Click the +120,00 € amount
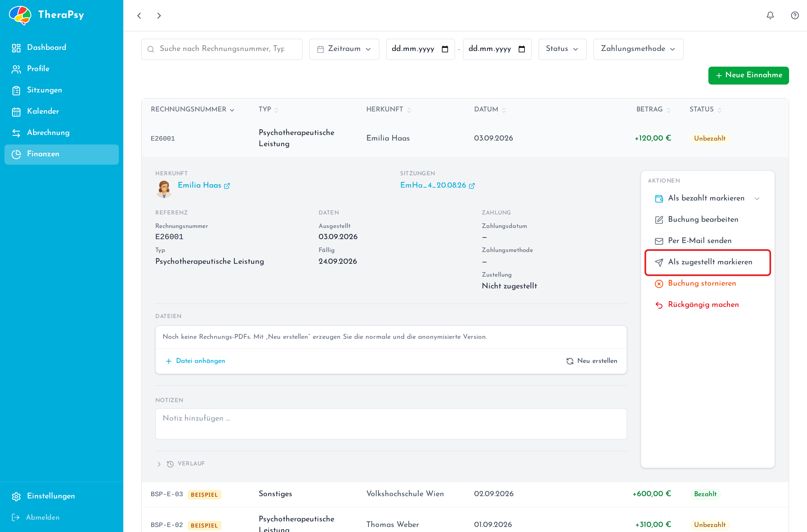 click(x=653, y=138)
